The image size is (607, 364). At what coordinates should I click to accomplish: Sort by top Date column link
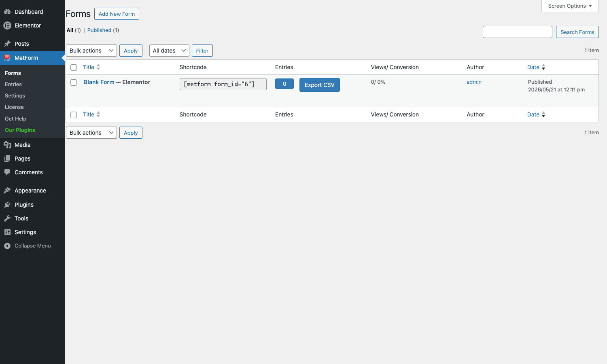(533, 67)
